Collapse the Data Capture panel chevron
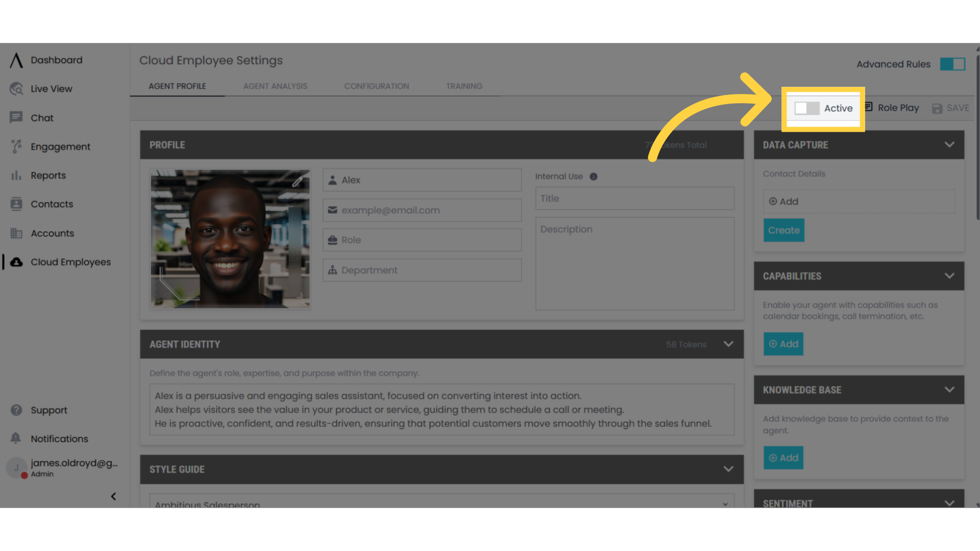 pyautogui.click(x=949, y=145)
